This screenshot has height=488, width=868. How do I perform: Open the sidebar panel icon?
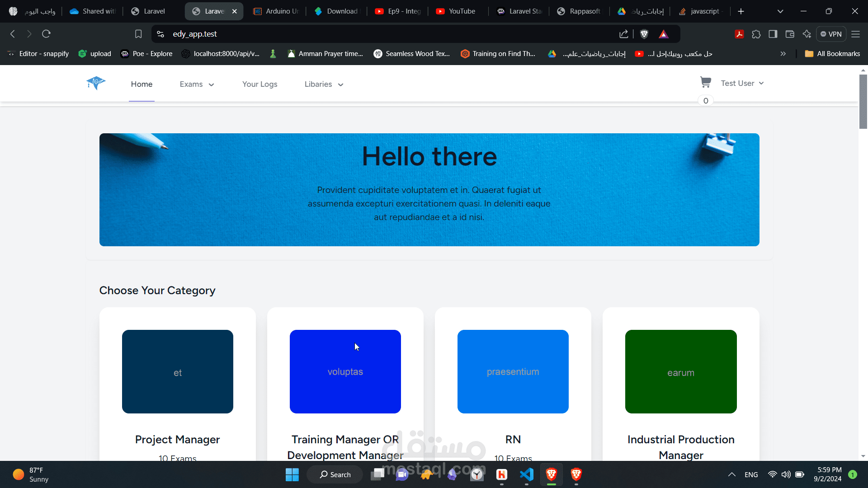click(773, 34)
